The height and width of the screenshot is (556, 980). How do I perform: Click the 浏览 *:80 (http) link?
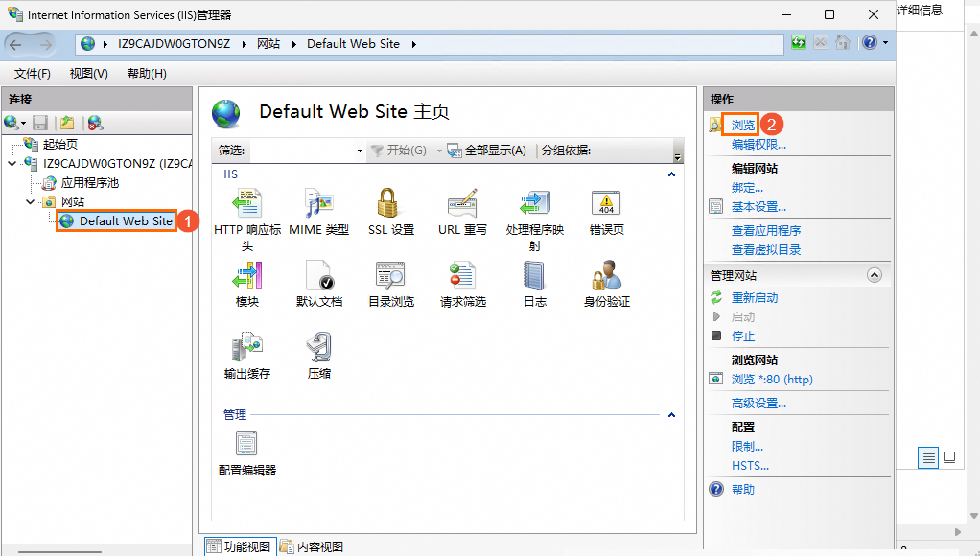pos(772,380)
